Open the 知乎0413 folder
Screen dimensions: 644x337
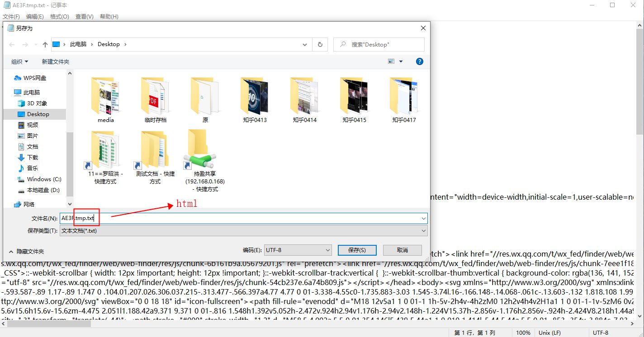(x=255, y=100)
